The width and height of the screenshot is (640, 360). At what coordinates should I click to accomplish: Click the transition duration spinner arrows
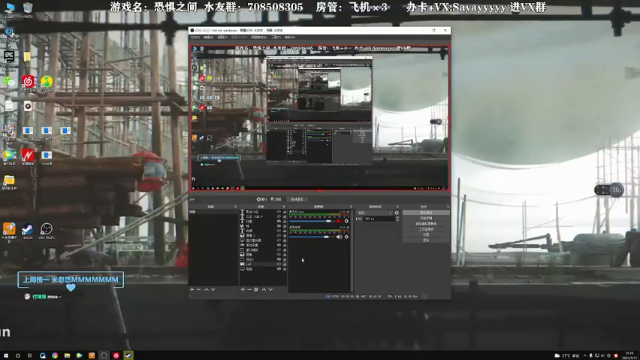[x=398, y=219]
